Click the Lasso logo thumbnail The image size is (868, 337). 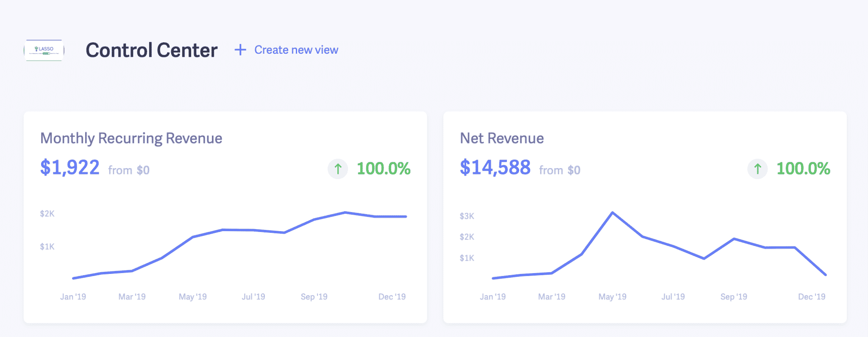[44, 50]
